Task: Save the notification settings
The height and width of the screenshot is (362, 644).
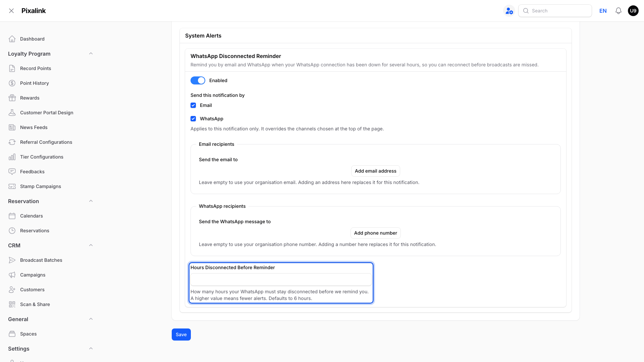Action: tap(181, 335)
